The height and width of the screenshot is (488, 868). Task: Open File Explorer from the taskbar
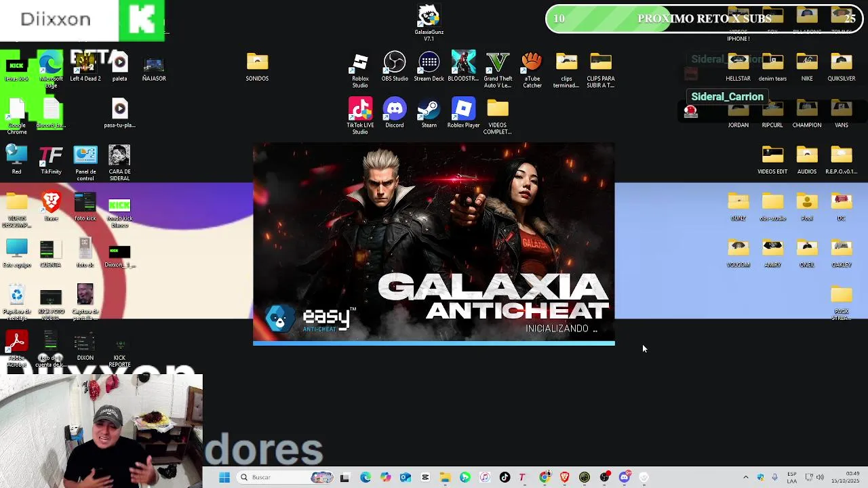tap(446, 477)
